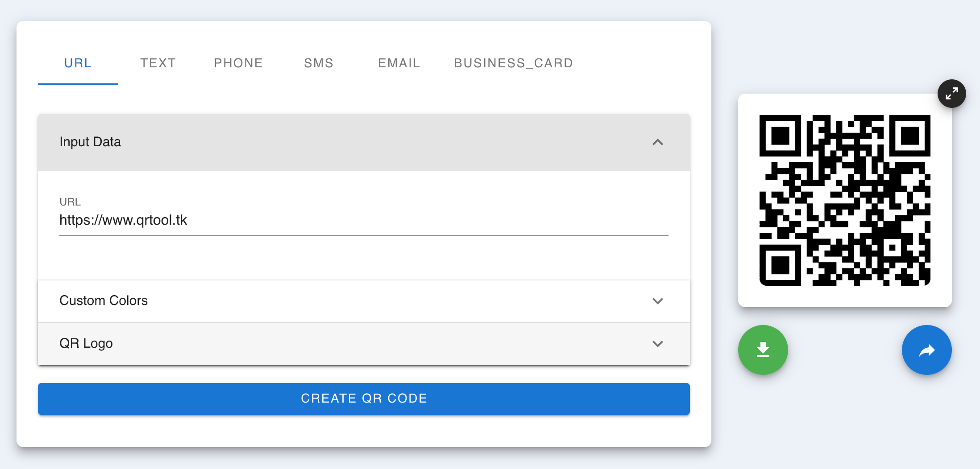This screenshot has width=980, height=469.
Task: Click the fullscreen expand icon above QR code
Action: [x=952, y=94]
